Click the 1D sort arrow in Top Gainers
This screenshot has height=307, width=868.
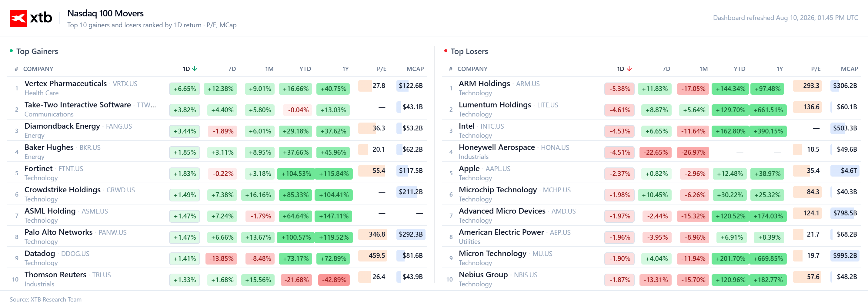[x=195, y=69]
